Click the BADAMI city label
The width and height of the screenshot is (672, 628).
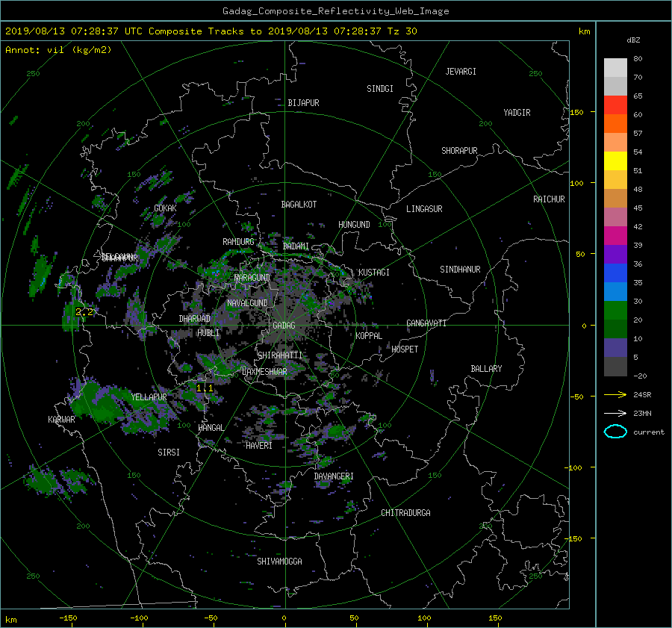click(x=296, y=246)
